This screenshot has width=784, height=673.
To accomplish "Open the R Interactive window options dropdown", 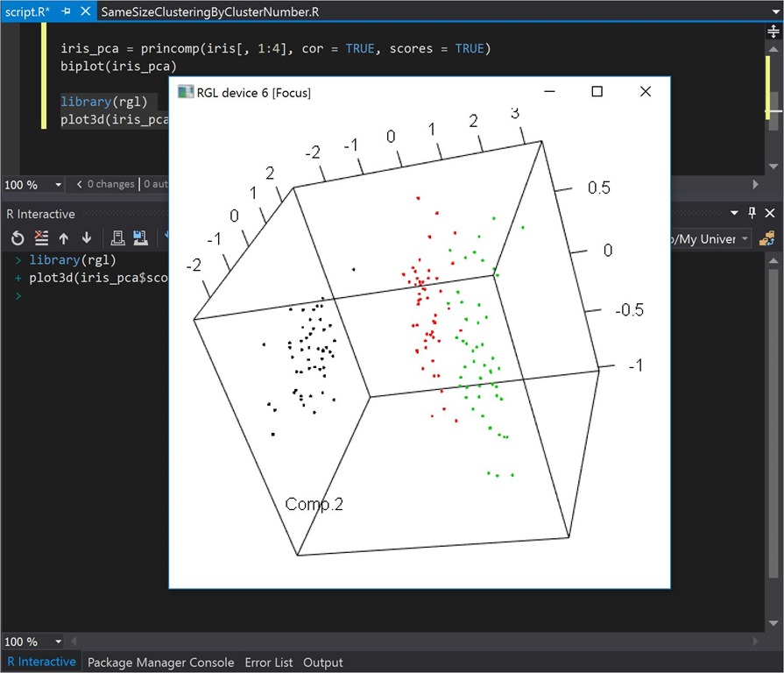I will click(x=732, y=213).
